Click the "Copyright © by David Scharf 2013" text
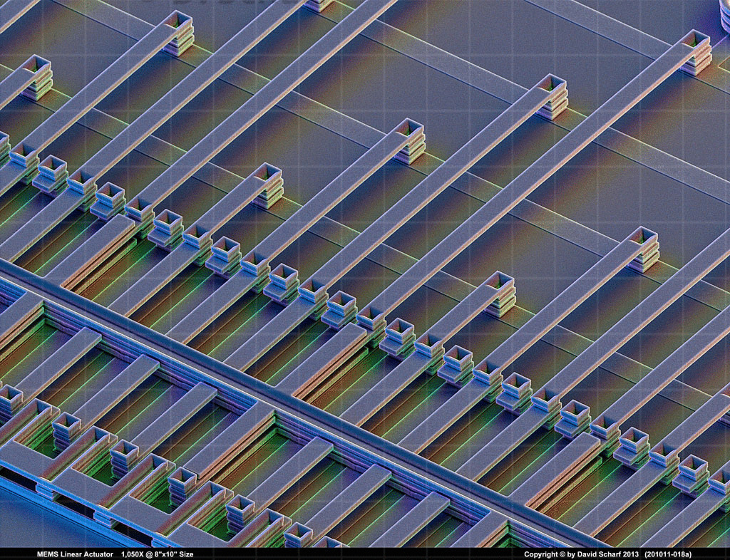 click(582, 554)
